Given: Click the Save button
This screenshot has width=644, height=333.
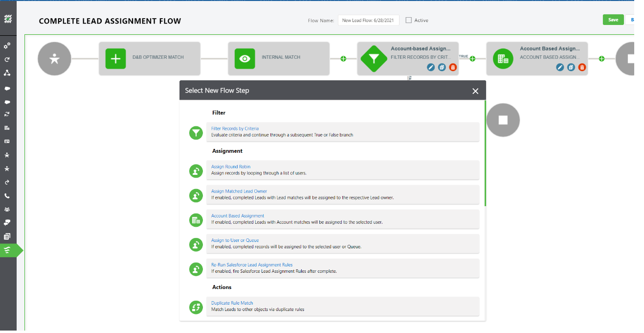Looking at the screenshot, I should click(613, 20).
